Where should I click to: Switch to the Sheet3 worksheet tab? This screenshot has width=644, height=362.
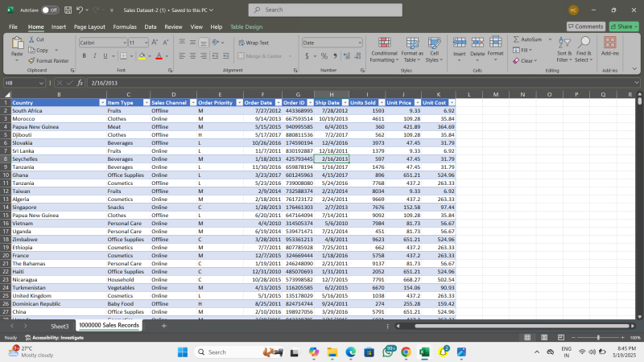pos(60,326)
